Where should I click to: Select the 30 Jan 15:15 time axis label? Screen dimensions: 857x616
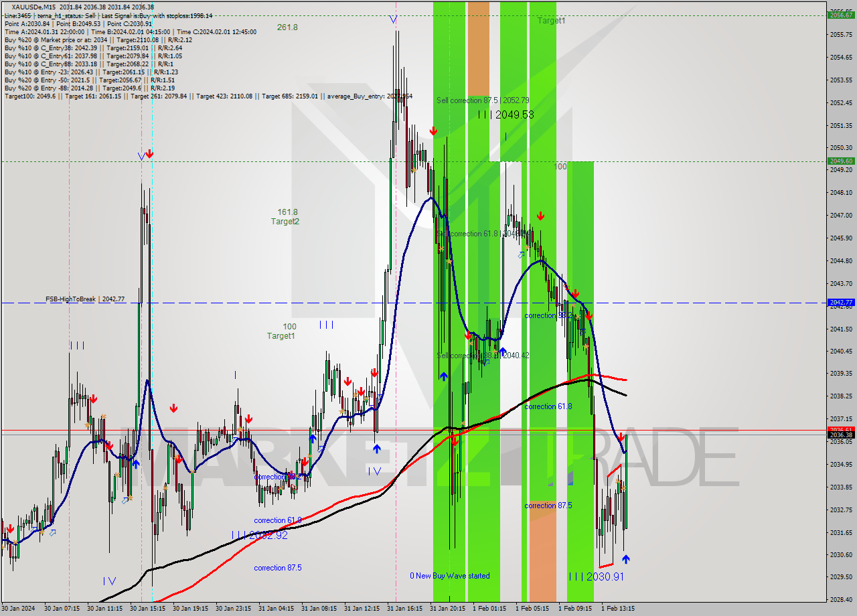pos(147,609)
